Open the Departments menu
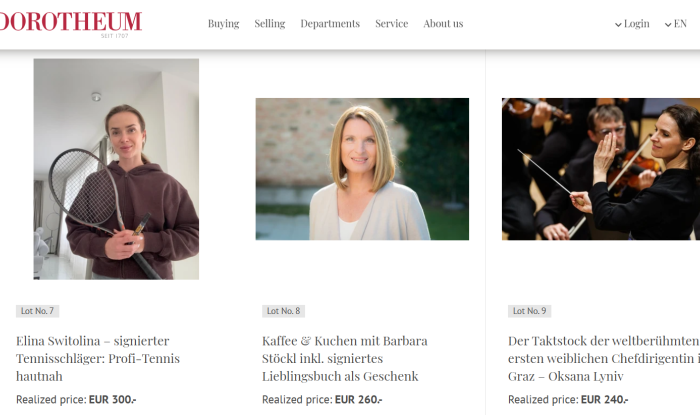This screenshot has width=700, height=415. coord(330,24)
